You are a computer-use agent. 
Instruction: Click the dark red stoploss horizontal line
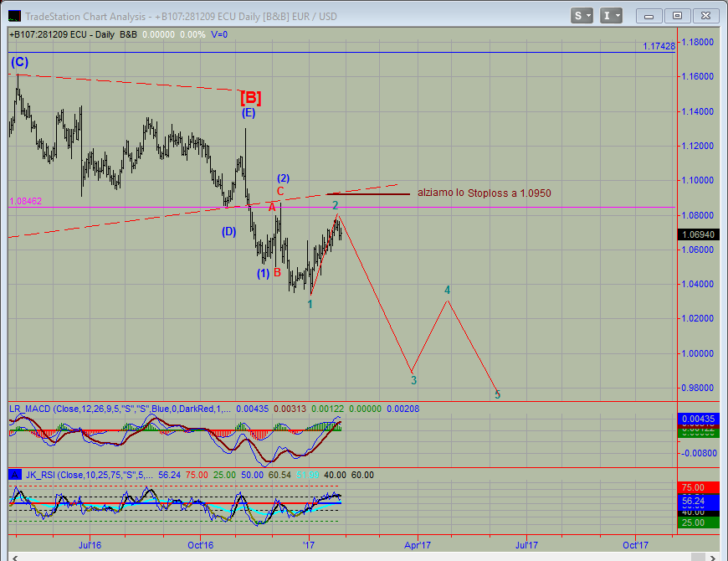[368, 194]
